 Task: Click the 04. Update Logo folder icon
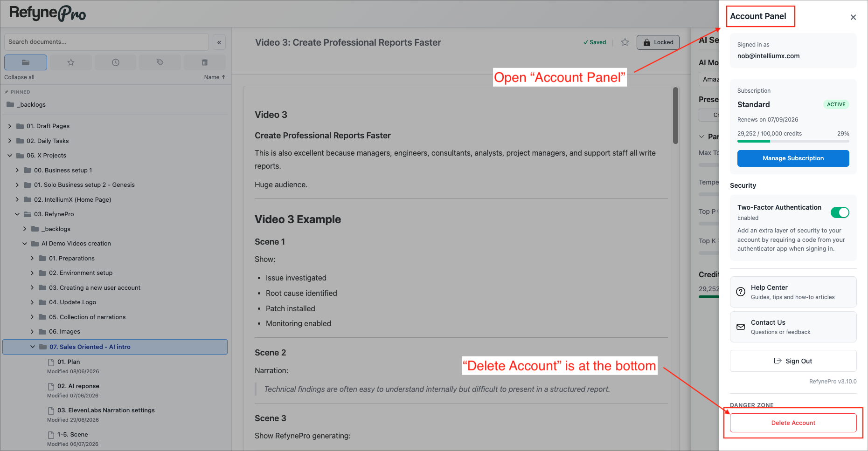42,302
